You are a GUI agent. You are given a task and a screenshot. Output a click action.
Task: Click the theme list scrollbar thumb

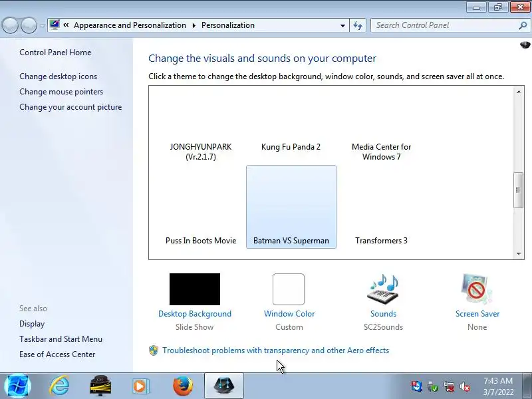click(518, 190)
